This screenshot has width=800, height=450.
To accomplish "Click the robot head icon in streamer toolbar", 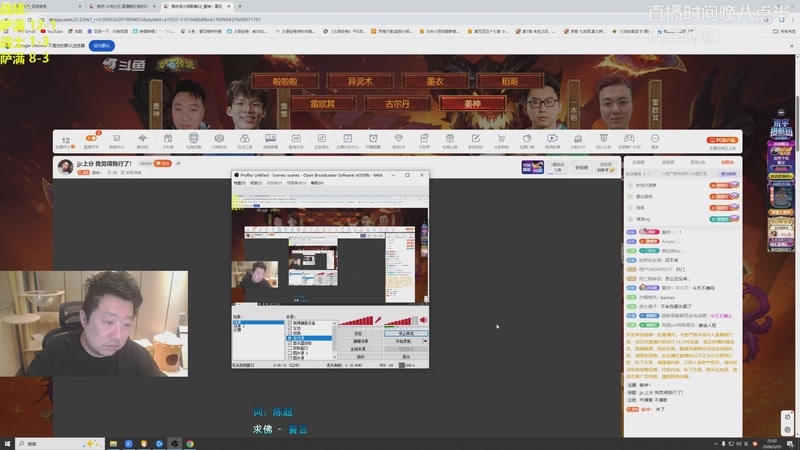I will point(193,138).
